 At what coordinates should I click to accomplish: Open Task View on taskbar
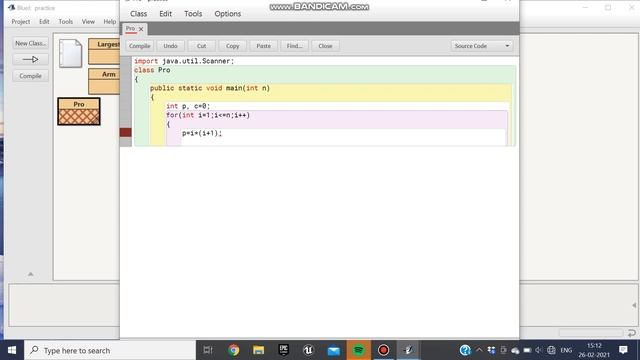[208, 350]
